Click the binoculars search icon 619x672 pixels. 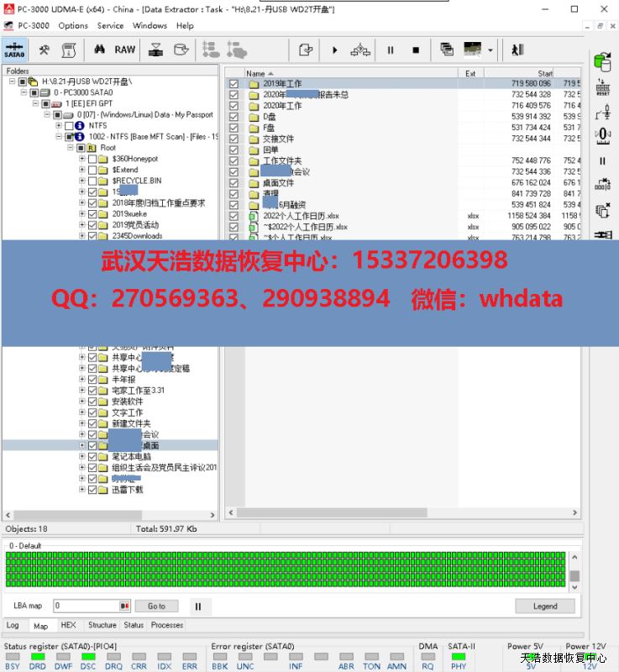[99, 50]
